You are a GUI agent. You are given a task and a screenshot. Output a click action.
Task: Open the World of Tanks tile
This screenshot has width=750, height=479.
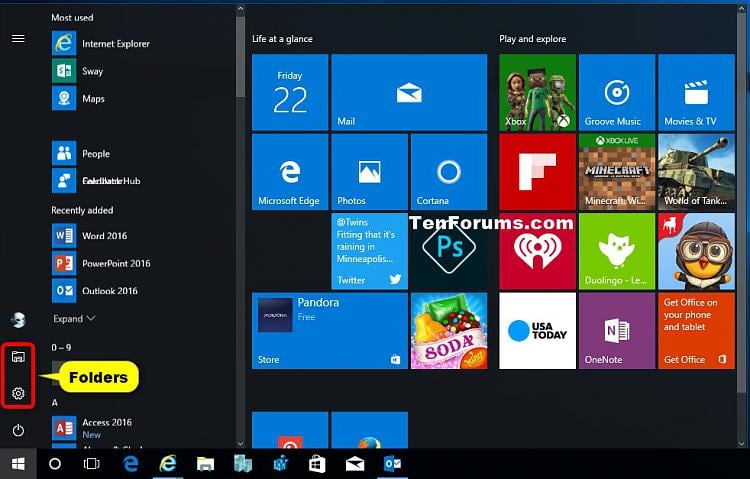pyautogui.click(x=696, y=172)
